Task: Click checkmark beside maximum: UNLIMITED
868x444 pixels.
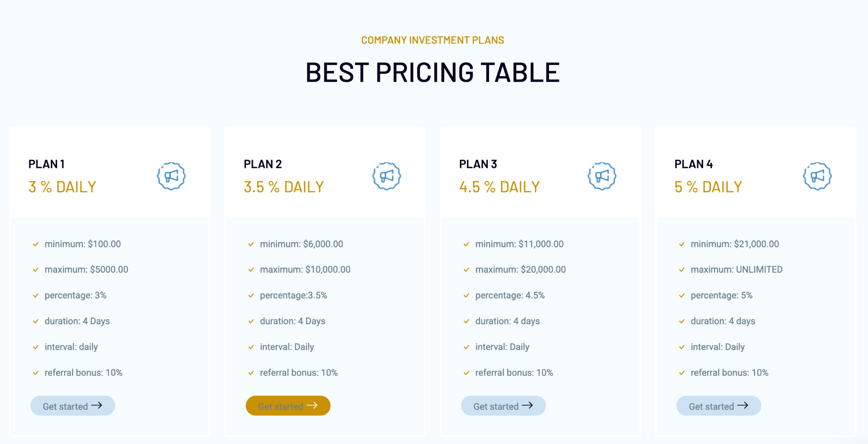Action: pyautogui.click(x=682, y=270)
